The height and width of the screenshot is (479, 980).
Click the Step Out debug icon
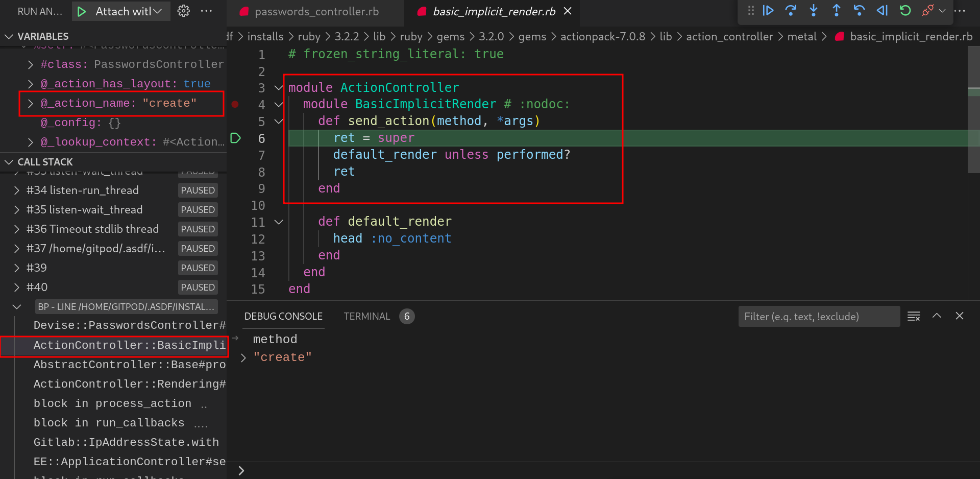[837, 11]
